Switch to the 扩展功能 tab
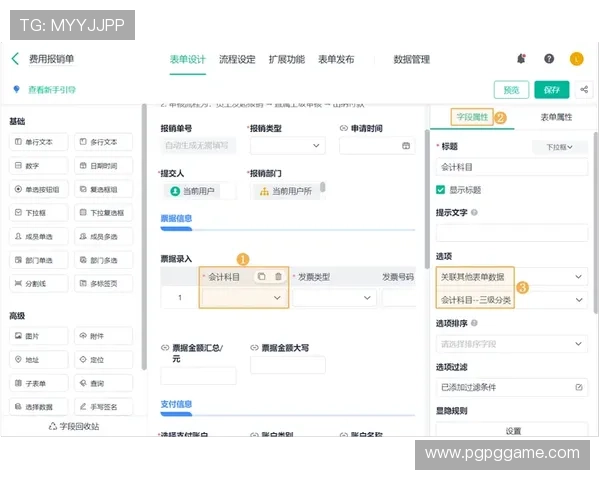 (287, 59)
